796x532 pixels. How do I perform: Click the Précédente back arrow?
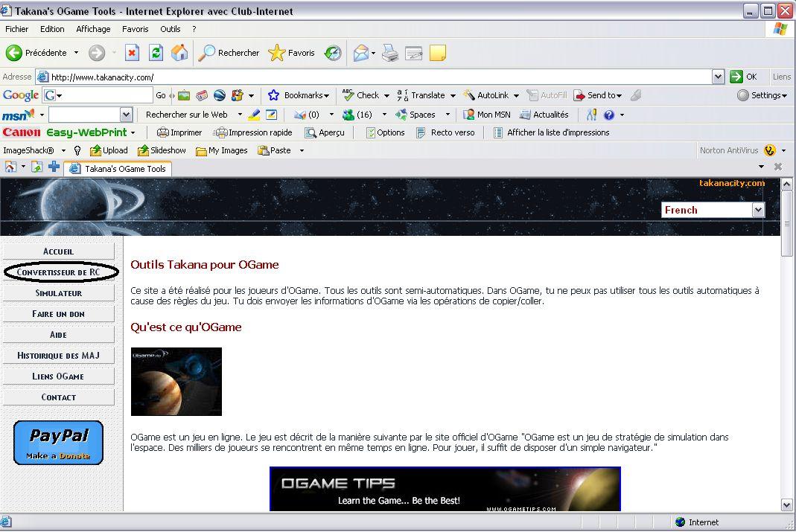[x=15, y=53]
